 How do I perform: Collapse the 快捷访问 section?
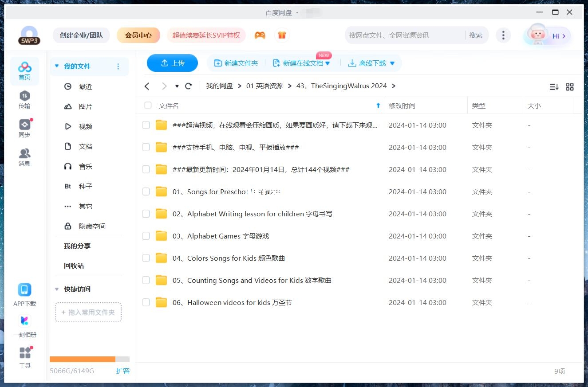[x=56, y=289]
